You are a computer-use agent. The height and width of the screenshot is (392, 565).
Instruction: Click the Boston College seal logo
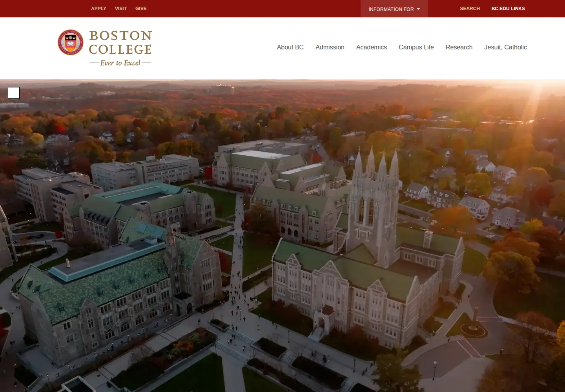tap(71, 42)
